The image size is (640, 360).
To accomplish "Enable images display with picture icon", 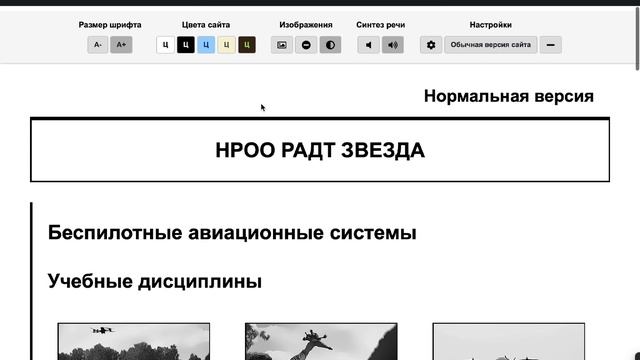I will tap(282, 45).
